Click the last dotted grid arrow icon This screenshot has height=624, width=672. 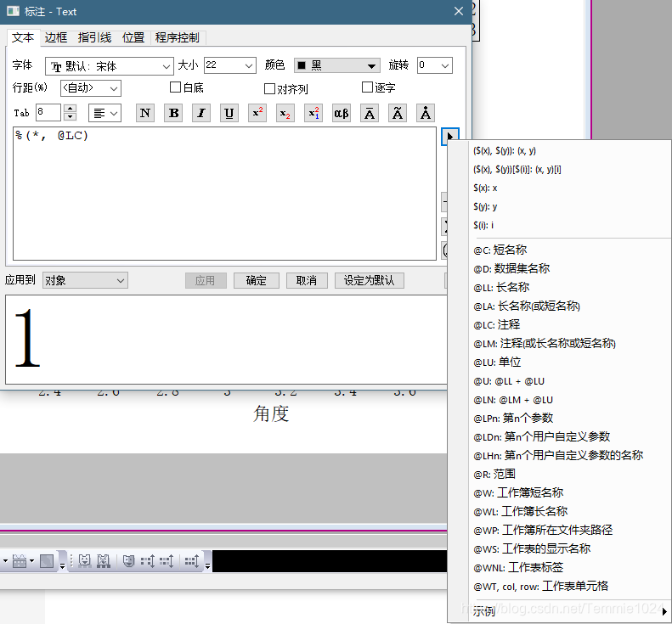(192, 560)
